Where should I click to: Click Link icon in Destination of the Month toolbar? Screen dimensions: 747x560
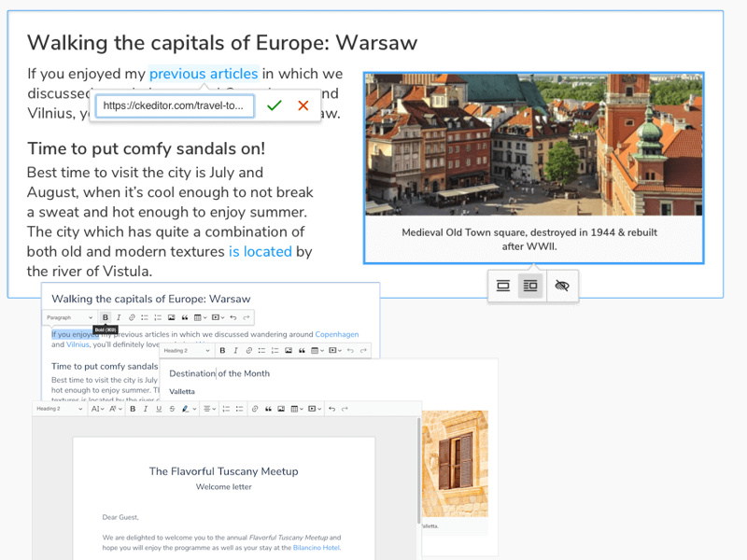[x=248, y=351]
